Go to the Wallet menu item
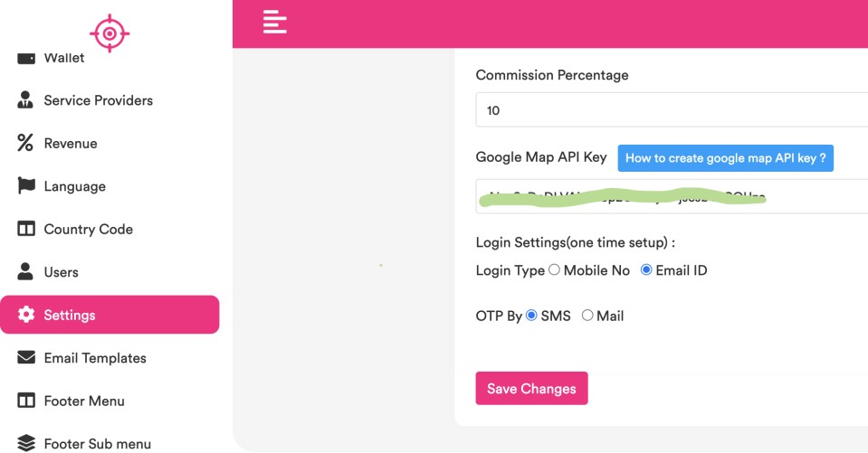The image size is (868, 453). (63, 58)
